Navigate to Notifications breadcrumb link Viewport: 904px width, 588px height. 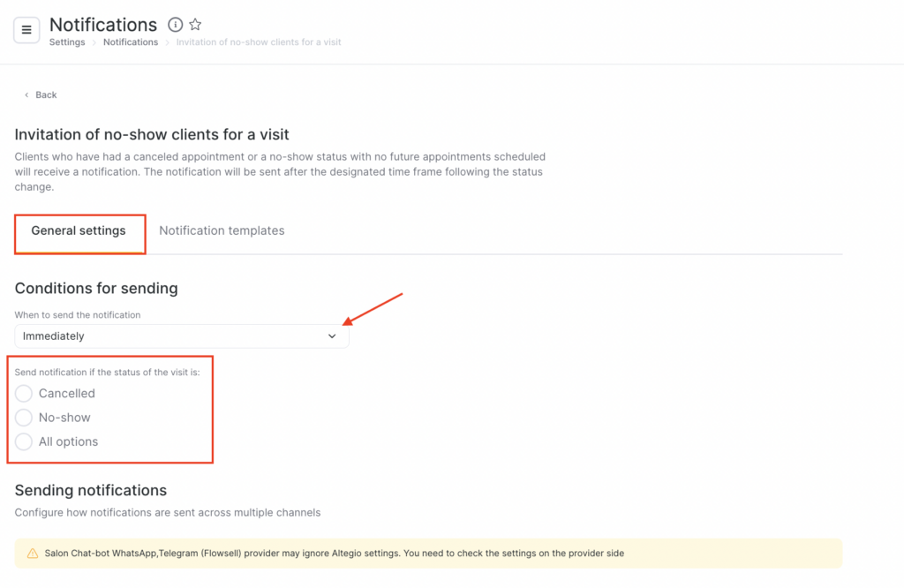click(131, 42)
